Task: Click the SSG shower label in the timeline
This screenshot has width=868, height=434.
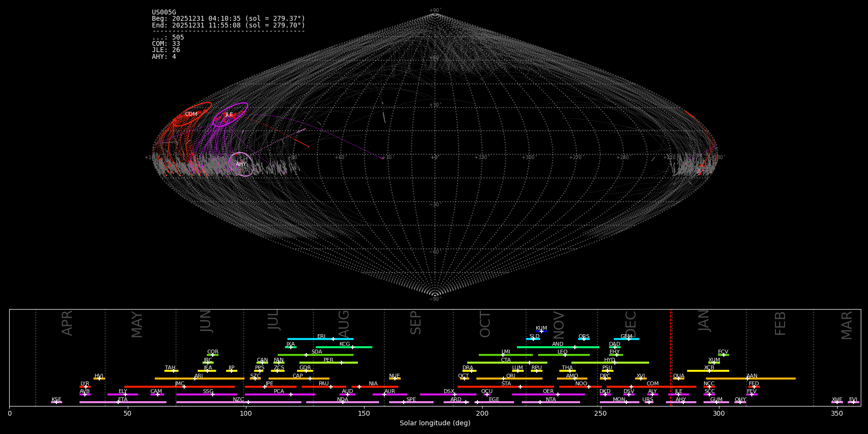Action: (208, 392)
